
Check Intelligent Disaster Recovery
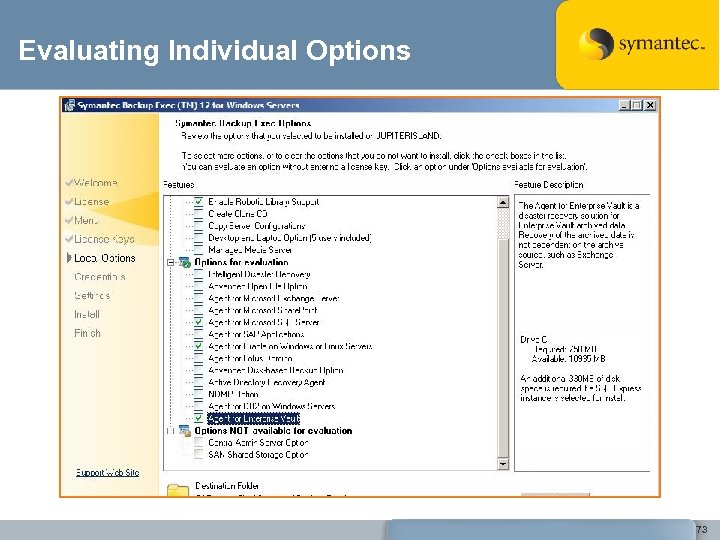[x=198, y=275]
